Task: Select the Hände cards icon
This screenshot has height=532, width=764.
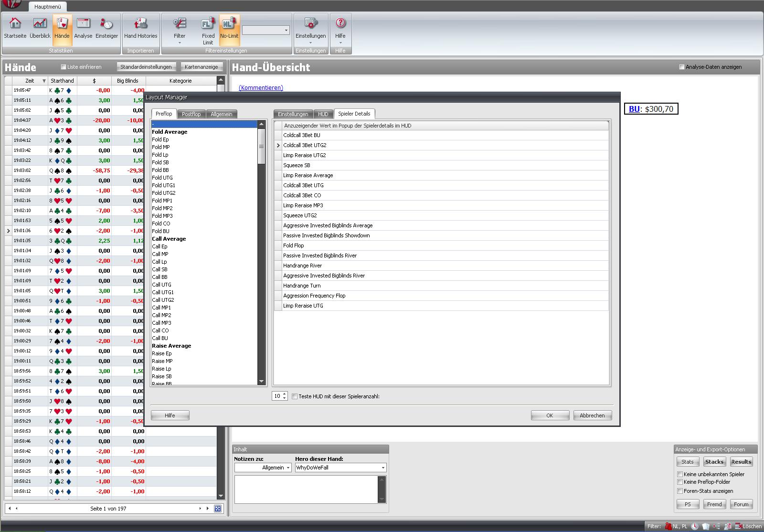Action: pos(62,23)
